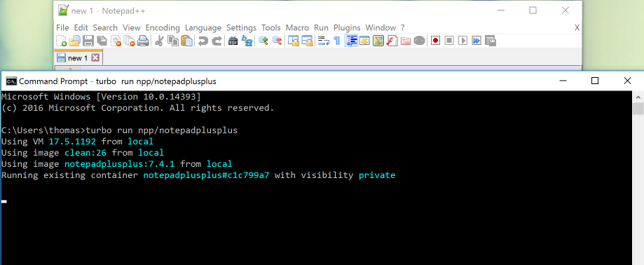Redo the last action
Image resolution: width=644 pixels, height=265 pixels.
[x=217, y=41]
